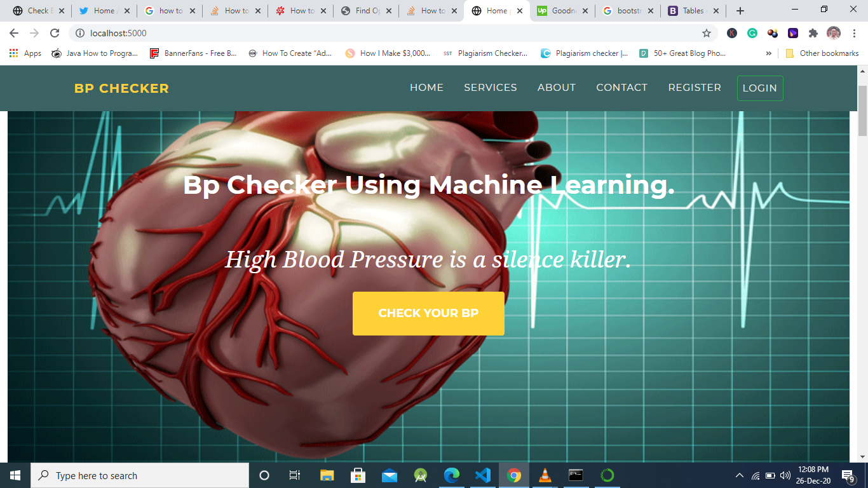This screenshot has height=488, width=868.
Task: Reload the page in Chrome
Action: coord(55,33)
